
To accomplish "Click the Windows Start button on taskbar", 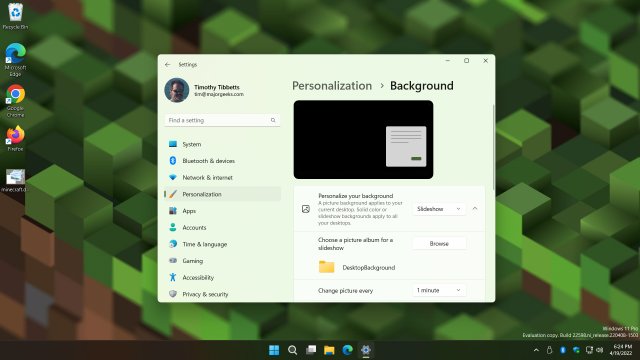I will click(274, 350).
